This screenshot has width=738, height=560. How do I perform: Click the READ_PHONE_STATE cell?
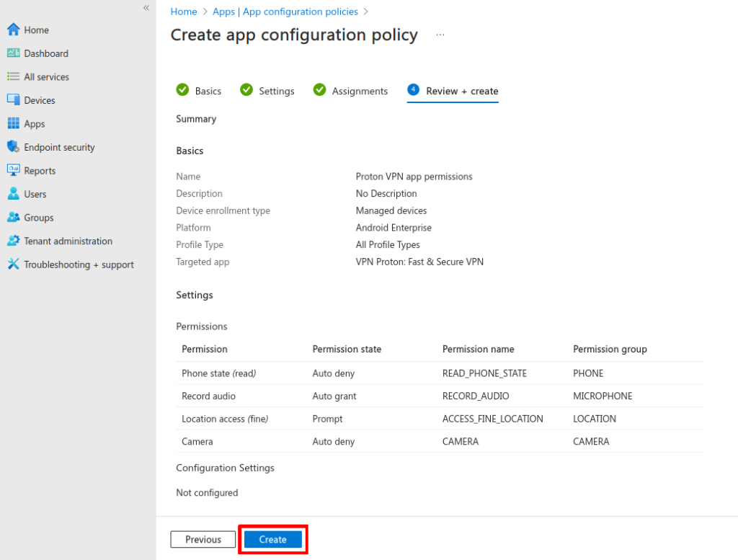point(484,373)
